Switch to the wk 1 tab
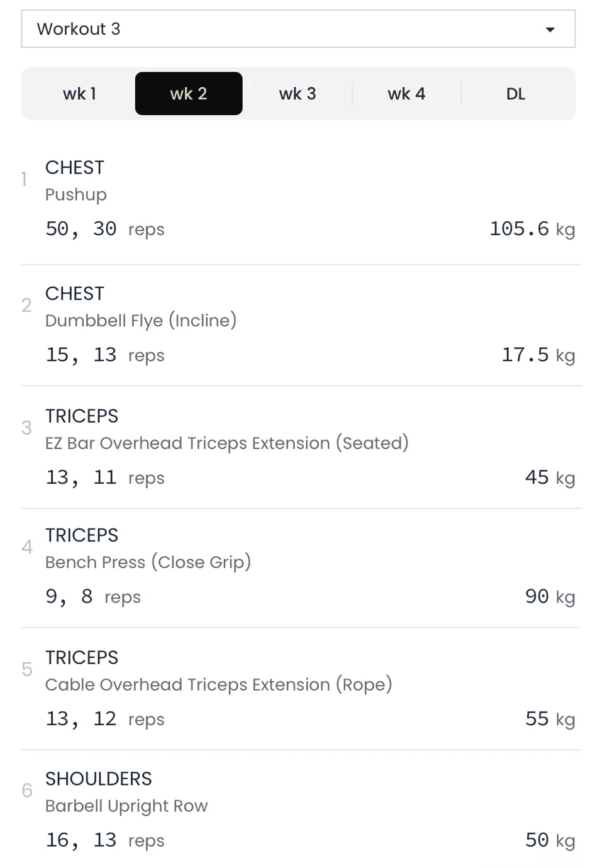The image size is (595, 868). [x=79, y=94]
